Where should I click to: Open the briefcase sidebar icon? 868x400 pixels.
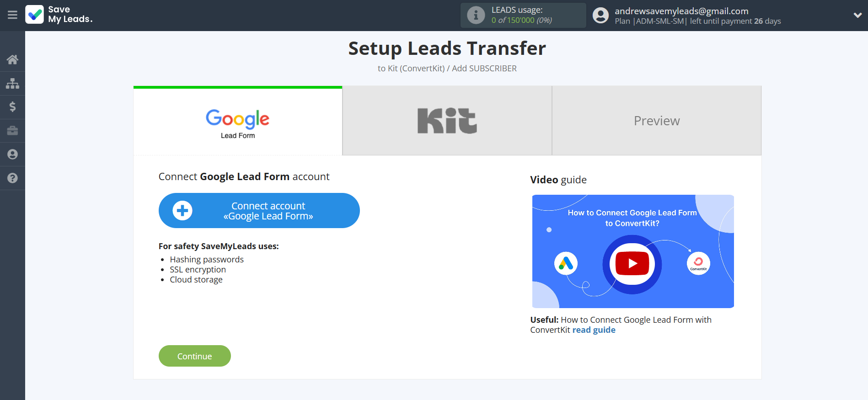point(12,131)
